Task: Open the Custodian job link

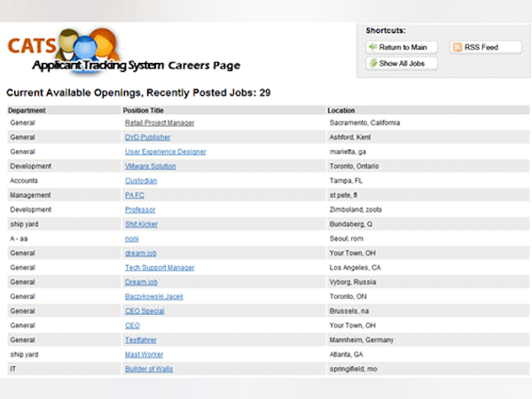Action: [x=141, y=181]
